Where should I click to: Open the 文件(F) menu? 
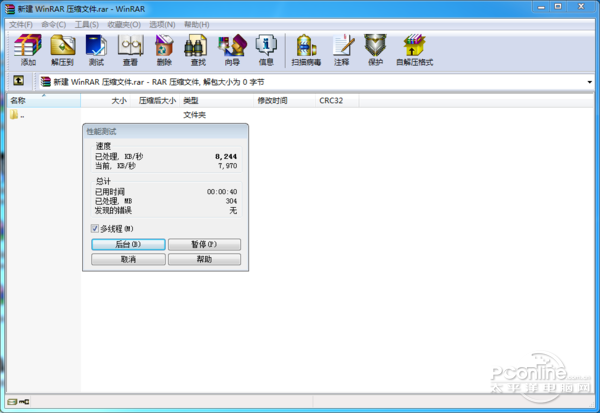21,24
